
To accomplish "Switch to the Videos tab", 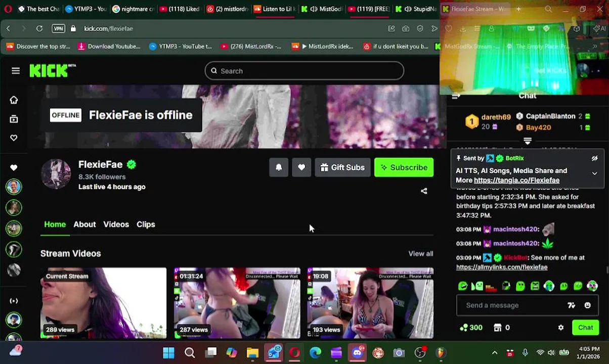I will pyautogui.click(x=116, y=224).
